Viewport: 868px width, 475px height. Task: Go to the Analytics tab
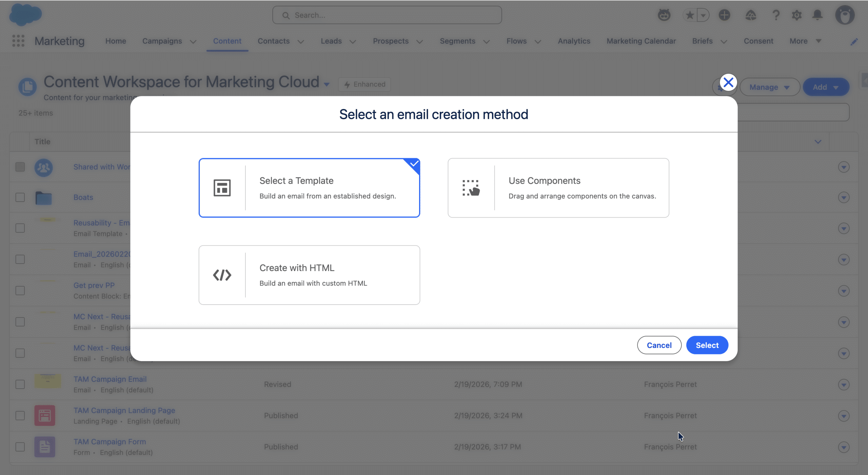574,41
